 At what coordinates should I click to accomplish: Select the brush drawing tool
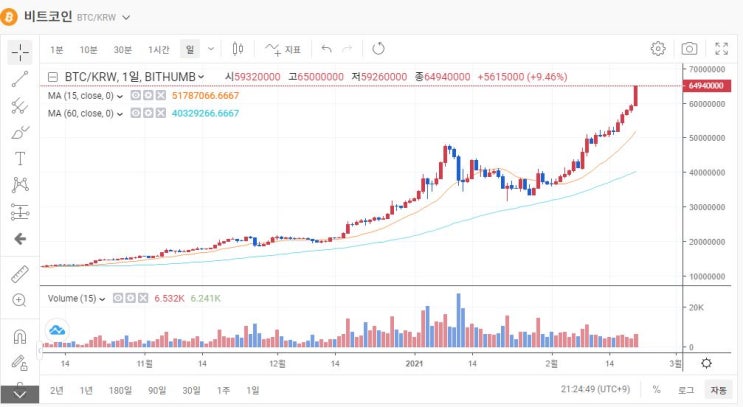tap(20, 133)
